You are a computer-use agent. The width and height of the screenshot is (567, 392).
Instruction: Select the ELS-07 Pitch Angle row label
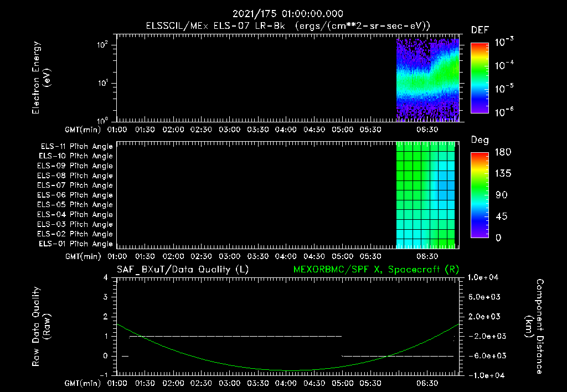(x=75, y=185)
